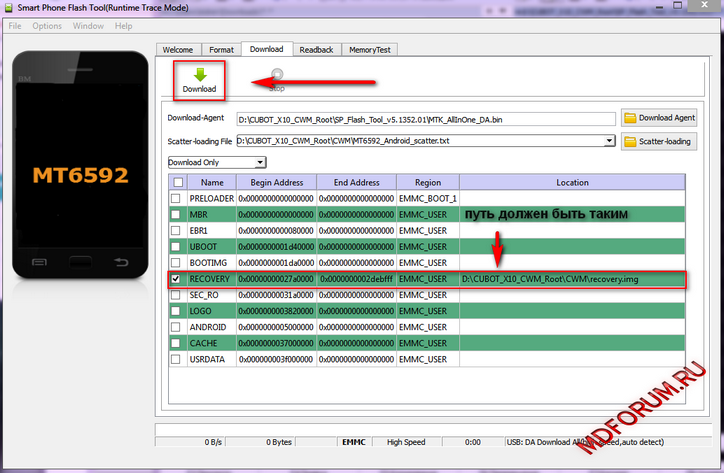The height and width of the screenshot is (473, 724).
Task: Uncheck the RECOVERY partition checkbox
Action: click(x=175, y=279)
